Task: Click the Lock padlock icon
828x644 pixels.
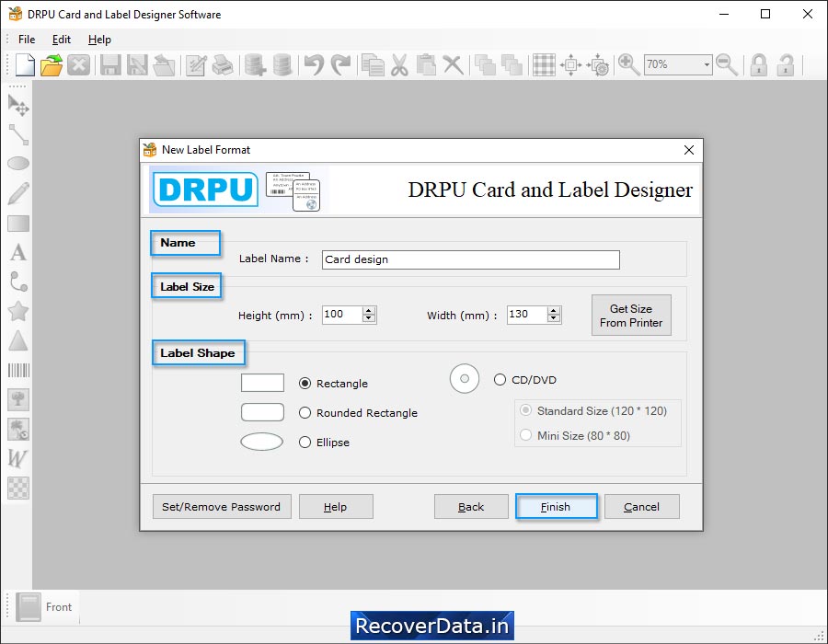Action: click(x=759, y=65)
